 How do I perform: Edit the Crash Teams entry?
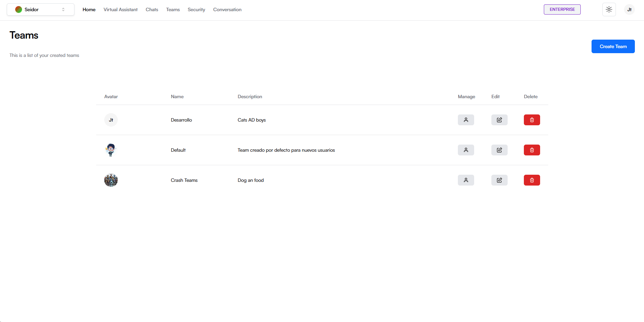pyautogui.click(x=499, y=180)
